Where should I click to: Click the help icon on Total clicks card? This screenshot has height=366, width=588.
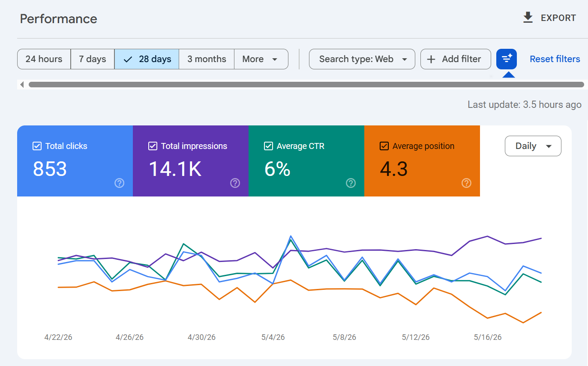[x=120, y=183]
